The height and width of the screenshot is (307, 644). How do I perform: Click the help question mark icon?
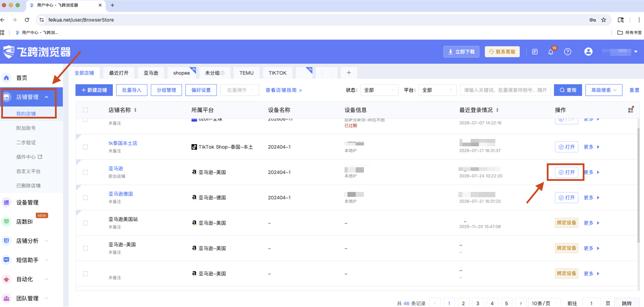click(568, 52)
